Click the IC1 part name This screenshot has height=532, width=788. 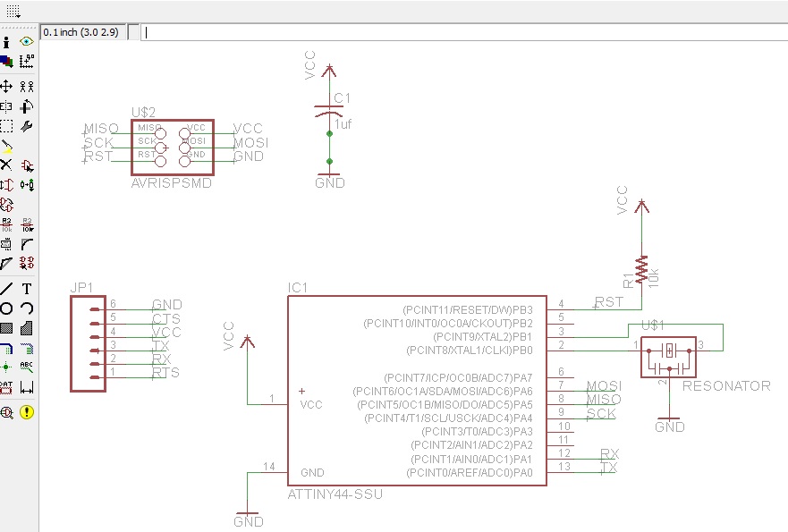coord(298,287)
